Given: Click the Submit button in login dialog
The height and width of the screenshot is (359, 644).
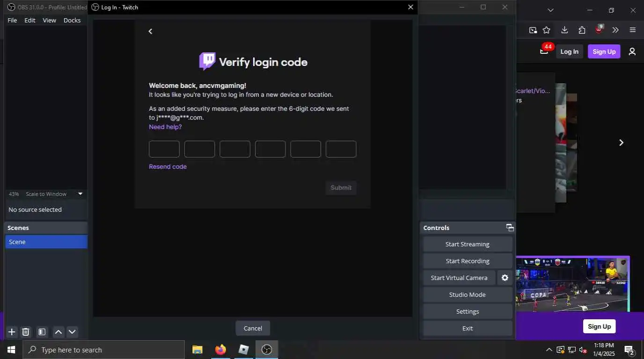Looking at the screenshot, I should click(341, 187).
